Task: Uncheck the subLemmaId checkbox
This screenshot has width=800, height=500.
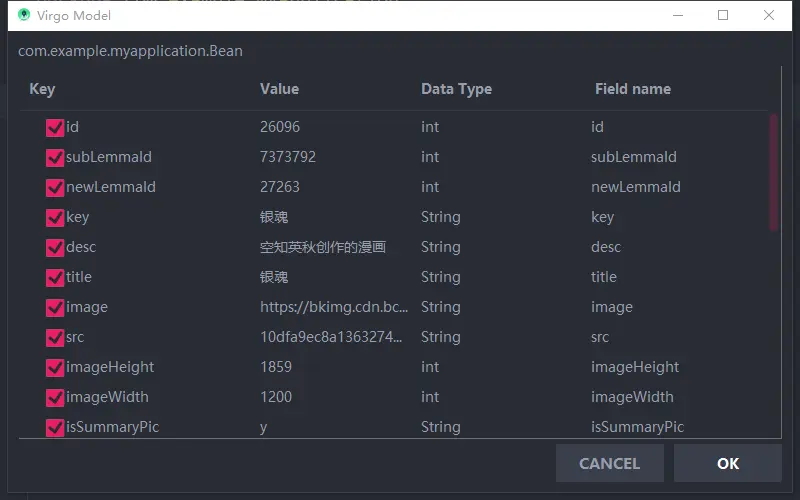Action: pos(55,158)
